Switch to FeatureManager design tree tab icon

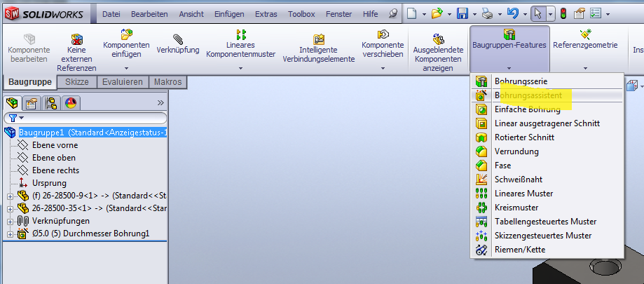13,103
